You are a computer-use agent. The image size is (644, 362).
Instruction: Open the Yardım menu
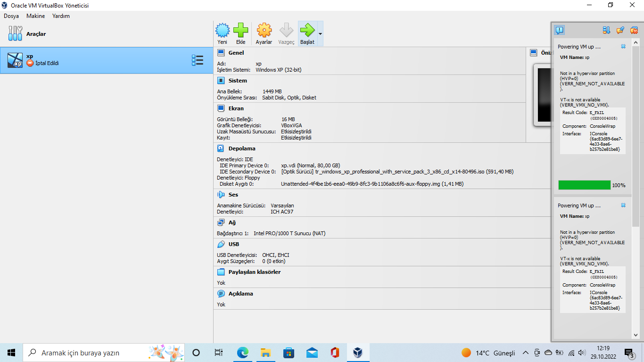click(x=61, y=16)
